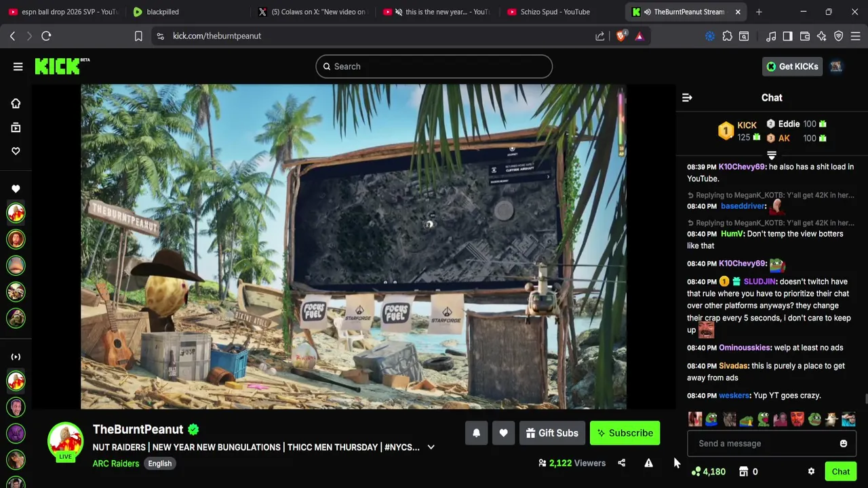Open a new browser tab
Screen dimensions: 868x488
pos(759,12)
